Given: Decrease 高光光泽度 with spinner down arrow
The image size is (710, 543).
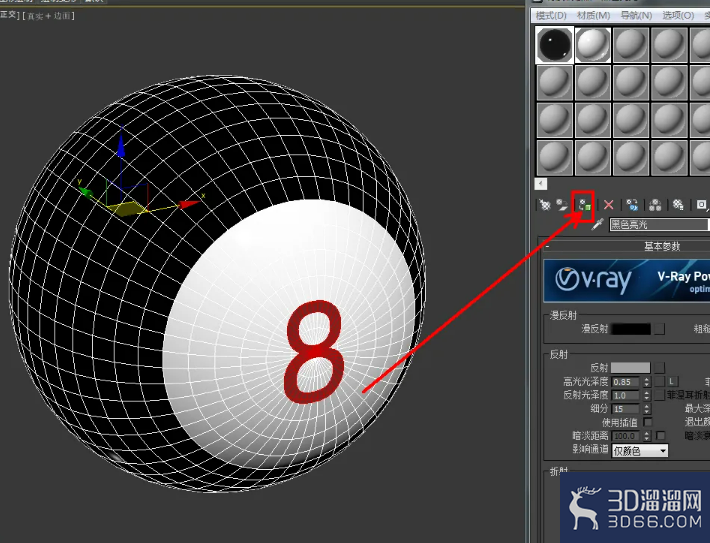Looking at the screenshot, I should coord(647,384).
